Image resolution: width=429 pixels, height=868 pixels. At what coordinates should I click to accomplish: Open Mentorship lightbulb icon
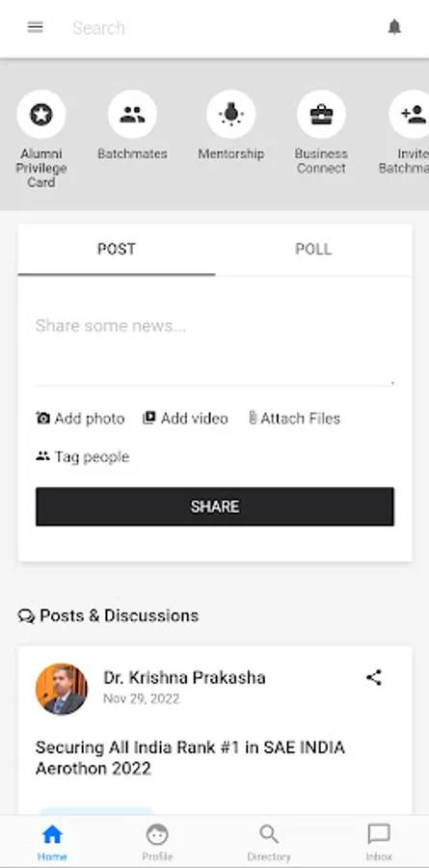[230, 115]
